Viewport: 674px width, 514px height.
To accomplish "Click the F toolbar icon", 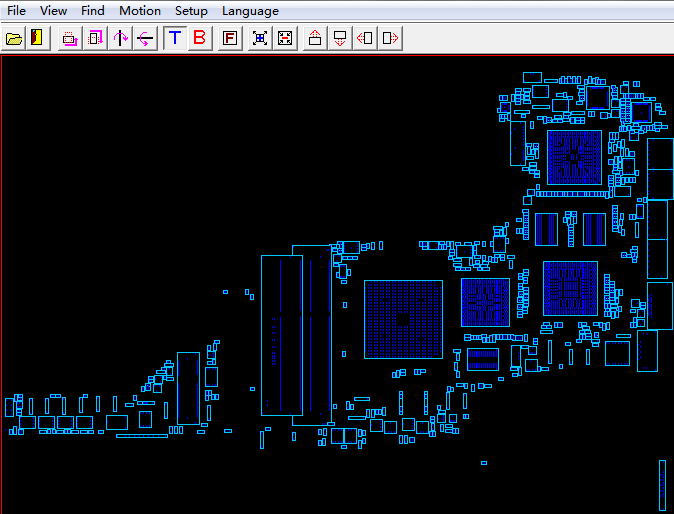I will tap(230, 38).
